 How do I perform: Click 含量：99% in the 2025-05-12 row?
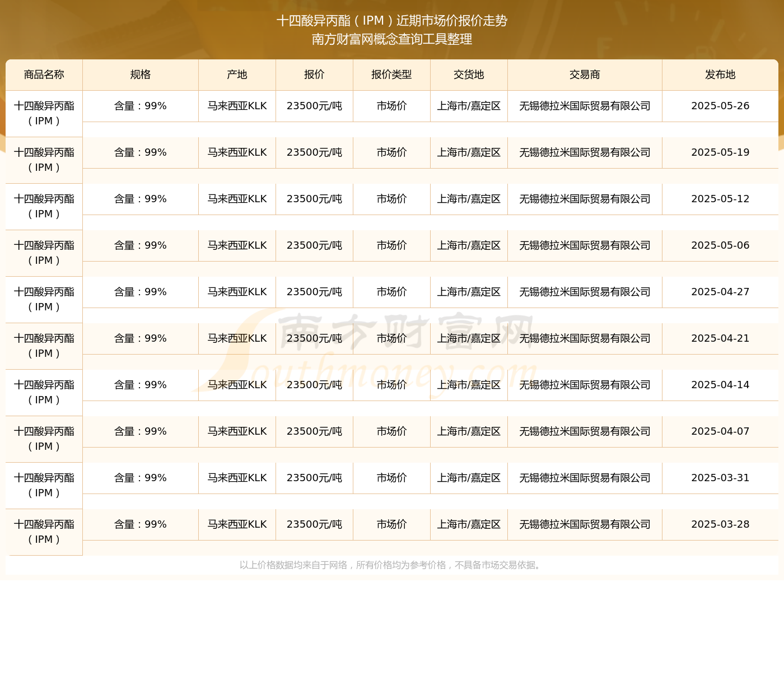(141, 199)
